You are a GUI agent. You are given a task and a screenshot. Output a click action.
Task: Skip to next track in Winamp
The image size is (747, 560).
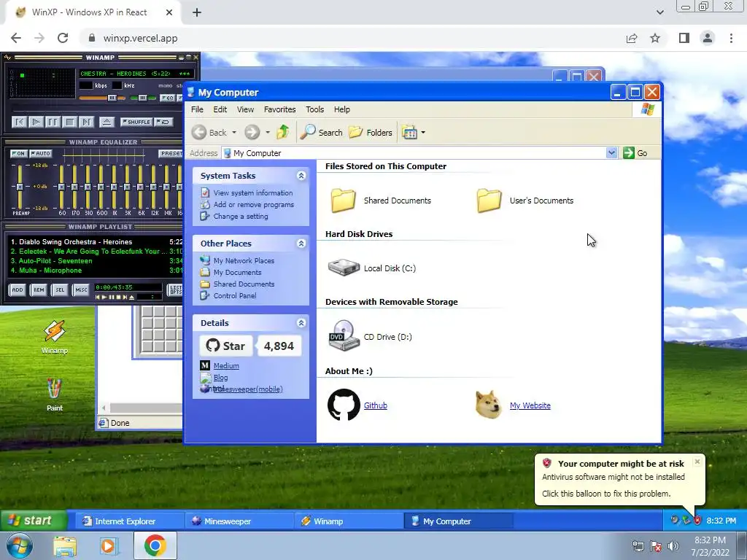[86, 122]
